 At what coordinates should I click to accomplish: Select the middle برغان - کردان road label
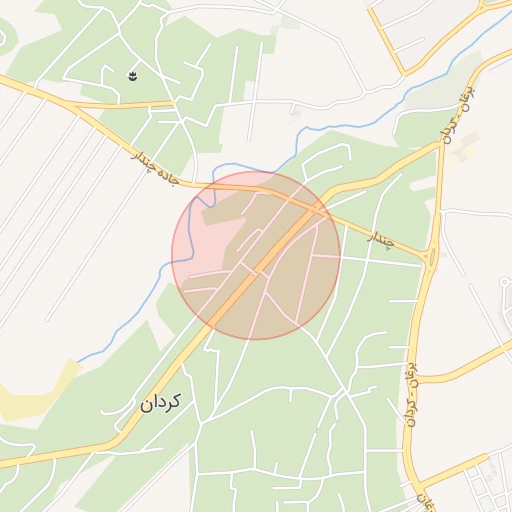pyautogui.click(x=412, y=395)
